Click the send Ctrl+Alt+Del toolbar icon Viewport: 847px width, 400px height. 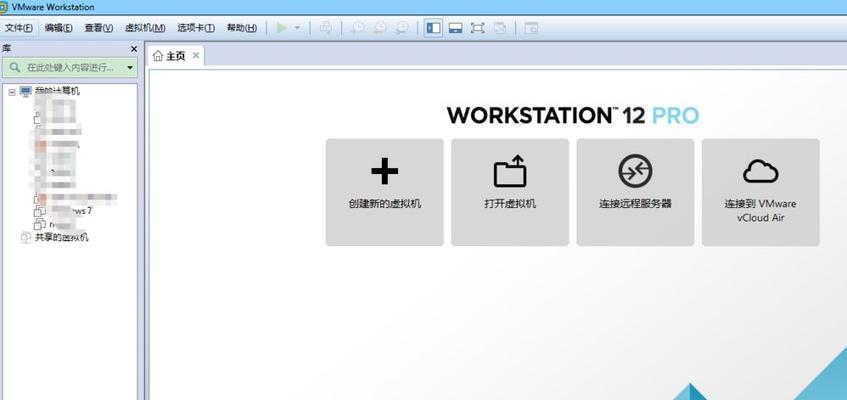click(x=326, y=28)
